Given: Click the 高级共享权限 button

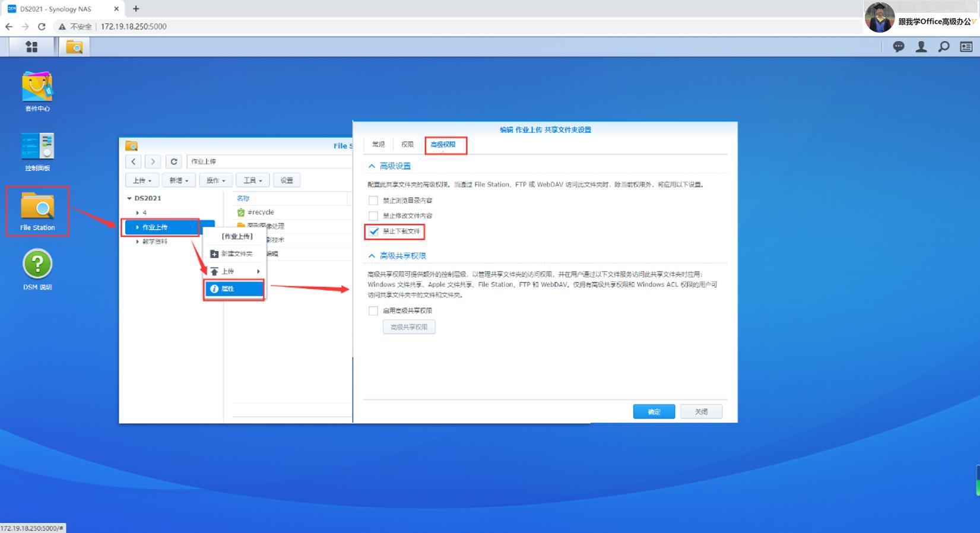Looking at the screenshot, I should pos(409,327).
